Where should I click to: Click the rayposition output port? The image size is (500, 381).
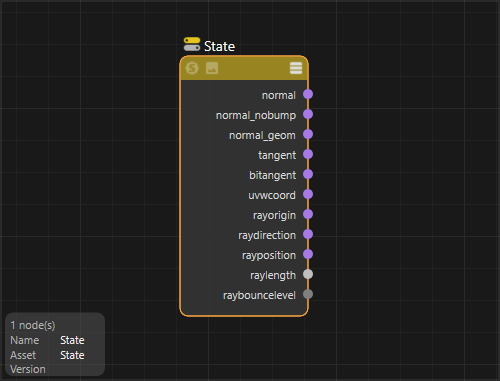pyautogui.click(x=308, y=254)
